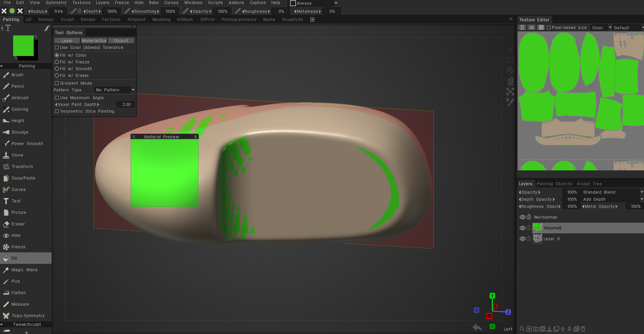The image size is (644, 334).
Task: Select the Airbrush tool
Action: click(x=20, y=98)
